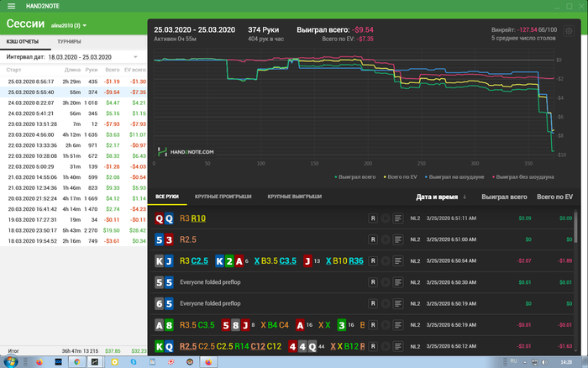Screen dimensions: 588x368
Task: Click the system tray clock showing 14:28
Action: 566,362
